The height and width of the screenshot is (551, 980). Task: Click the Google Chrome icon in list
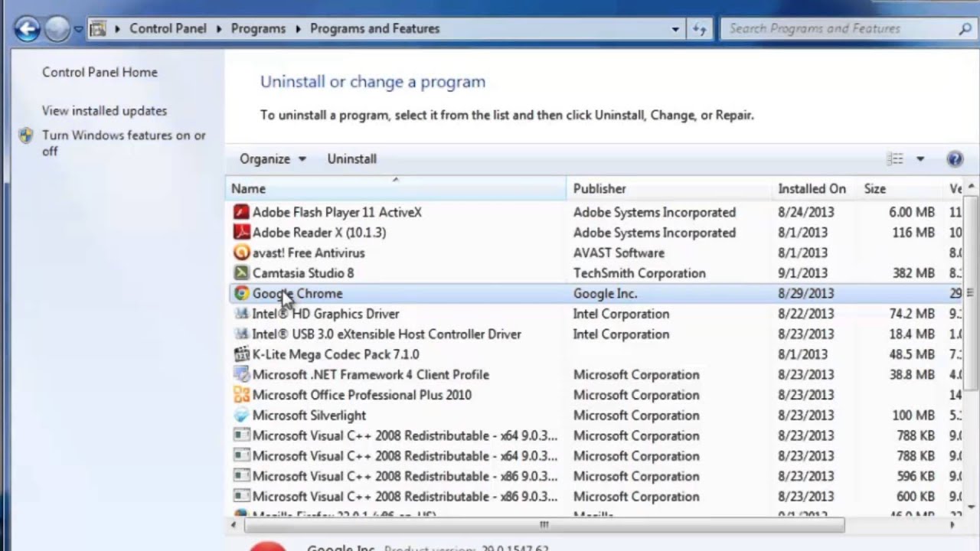241,293
